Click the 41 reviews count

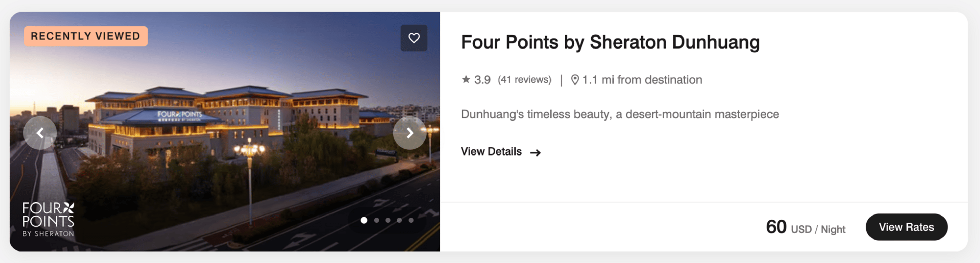pyautogui.click(x=525, y=80)
